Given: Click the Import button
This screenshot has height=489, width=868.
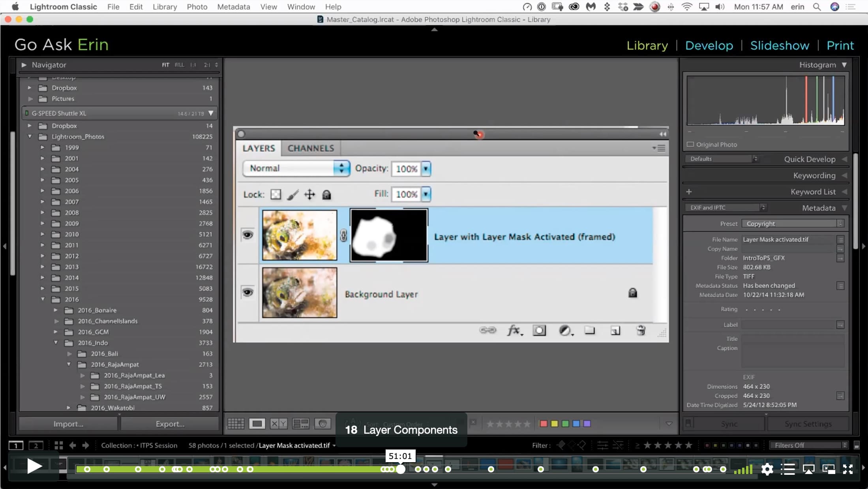Looking at the screenshot, I should tap(68, 424).
